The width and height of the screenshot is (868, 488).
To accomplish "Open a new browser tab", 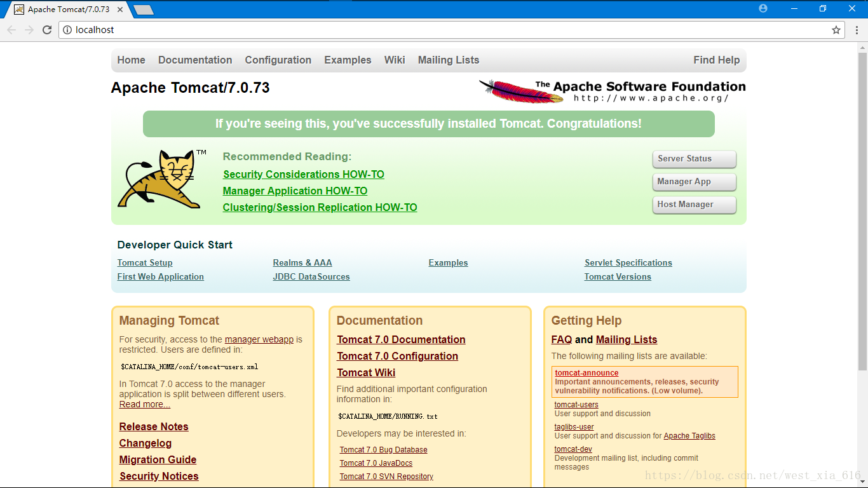I will pos(144,10).
